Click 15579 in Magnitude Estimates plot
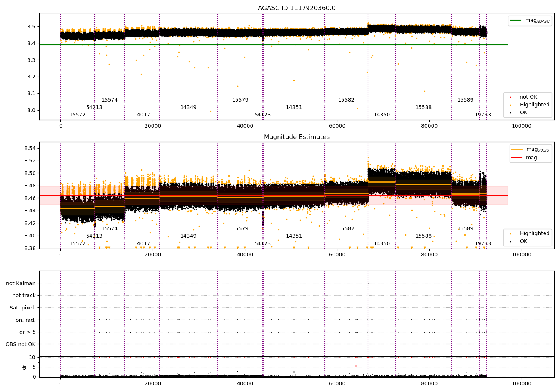The image size is (560, 392). (240, 229)
